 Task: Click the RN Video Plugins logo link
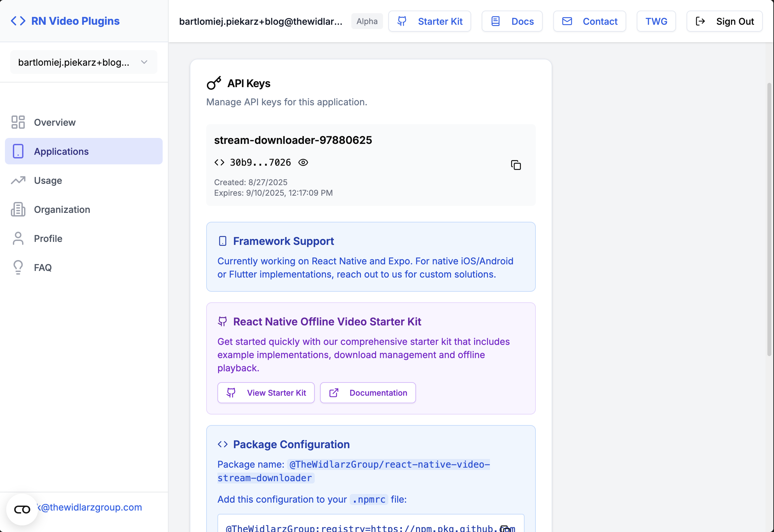pos(65,21)
